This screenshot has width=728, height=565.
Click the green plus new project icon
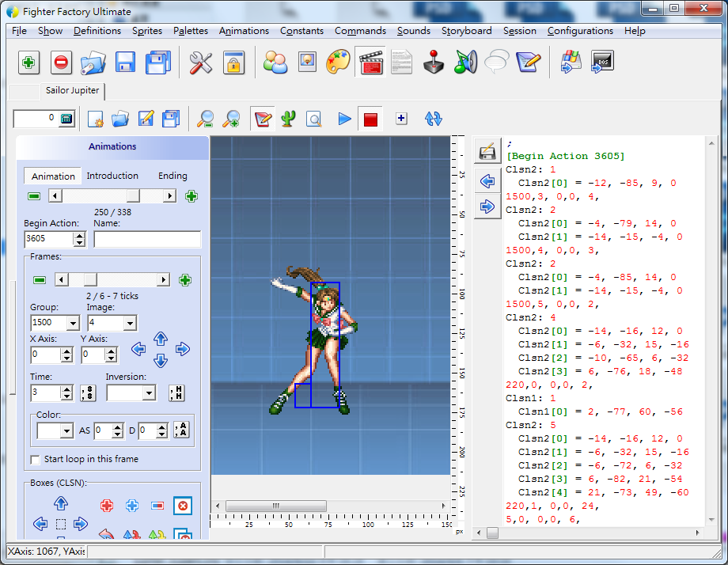(28, 63)
